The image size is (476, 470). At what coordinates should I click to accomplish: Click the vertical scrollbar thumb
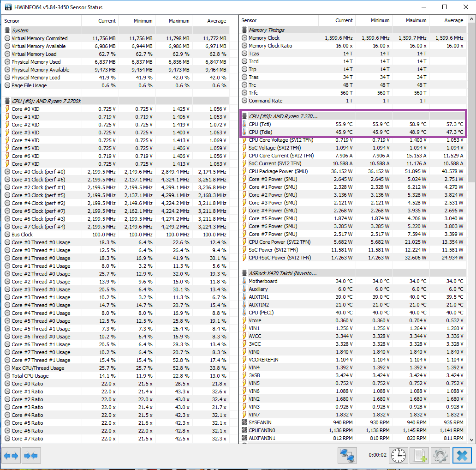coord(471,102)
